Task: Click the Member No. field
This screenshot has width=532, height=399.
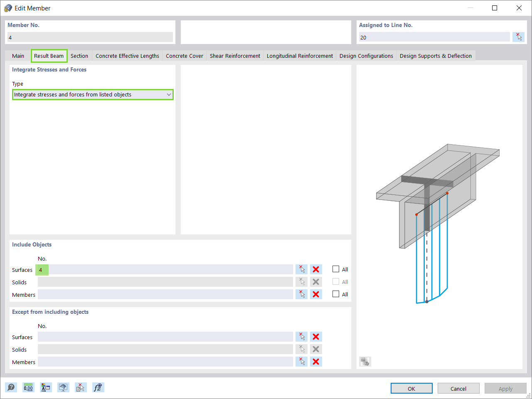Action: tap(90, 37)
